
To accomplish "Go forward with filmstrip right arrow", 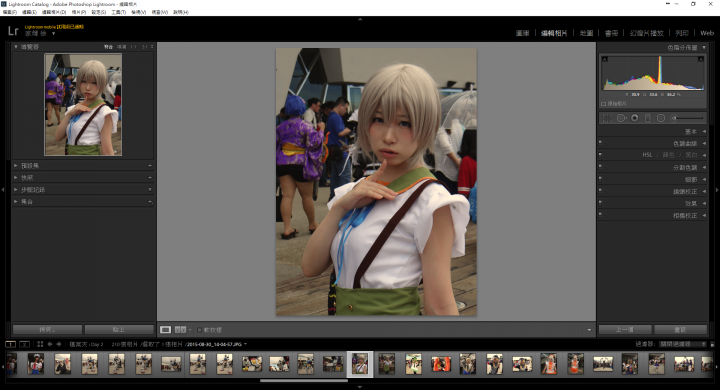I will tap(59, 344).
